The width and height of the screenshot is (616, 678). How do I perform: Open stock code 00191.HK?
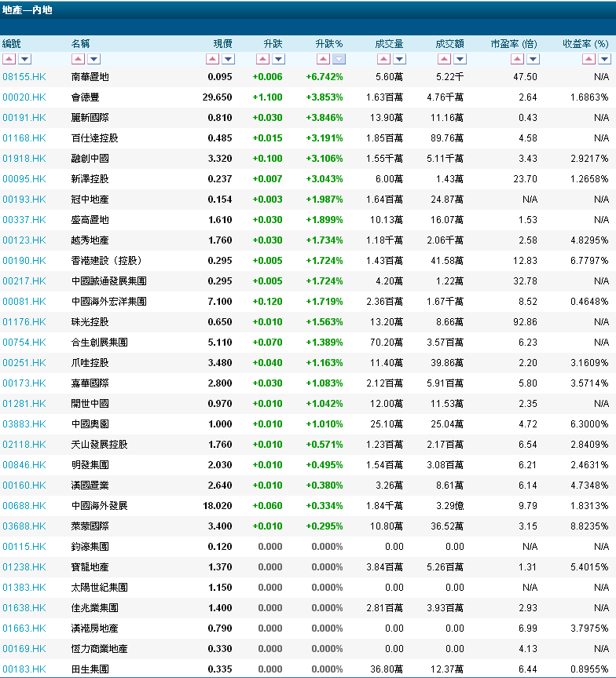[24, 118]
